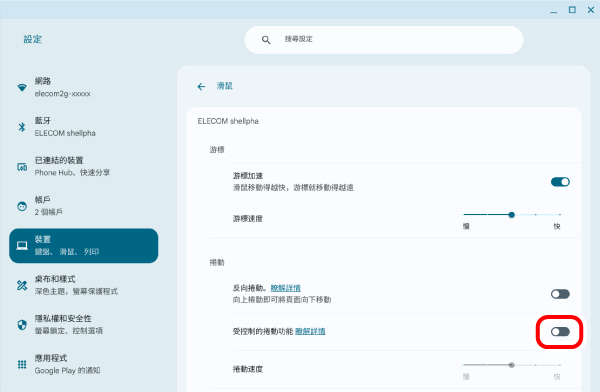The width and height of the screenshot is (600, 392).
Task: Click the 搜尋設定 search field
Action: 384,40
